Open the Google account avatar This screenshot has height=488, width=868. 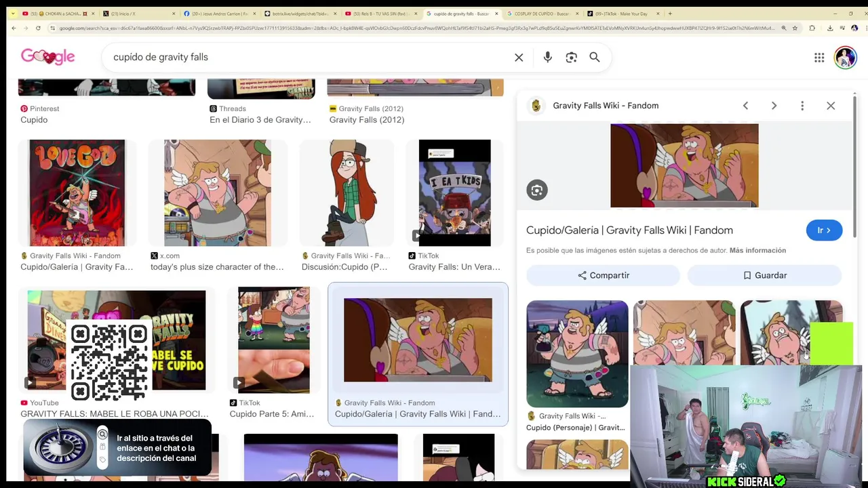(x=845, y=58)
